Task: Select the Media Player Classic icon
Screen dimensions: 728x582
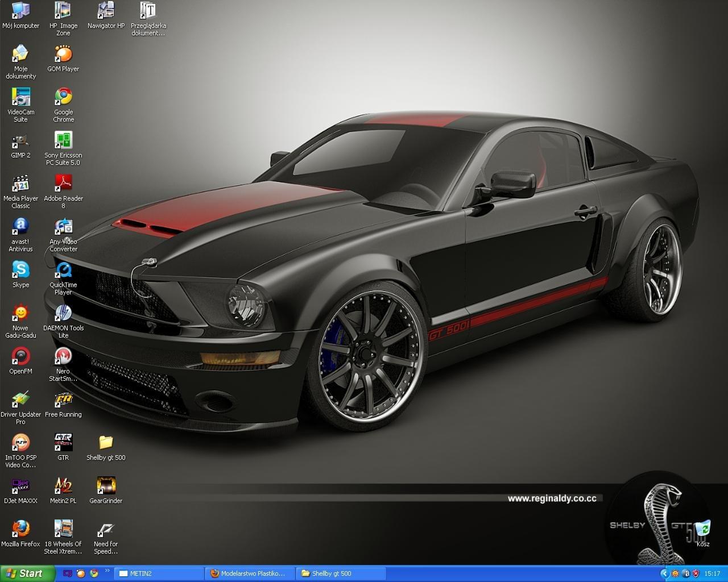Action: 21,192
